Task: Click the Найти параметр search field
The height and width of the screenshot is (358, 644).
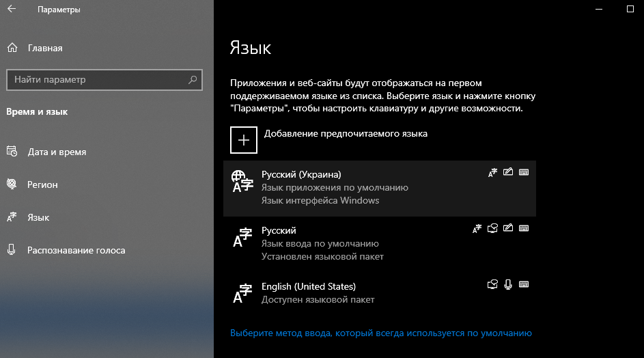Action: [96, 79]
